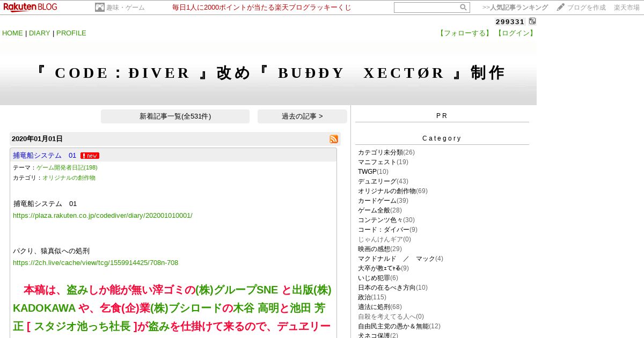Select 犬ネコ保護 category

374,335
